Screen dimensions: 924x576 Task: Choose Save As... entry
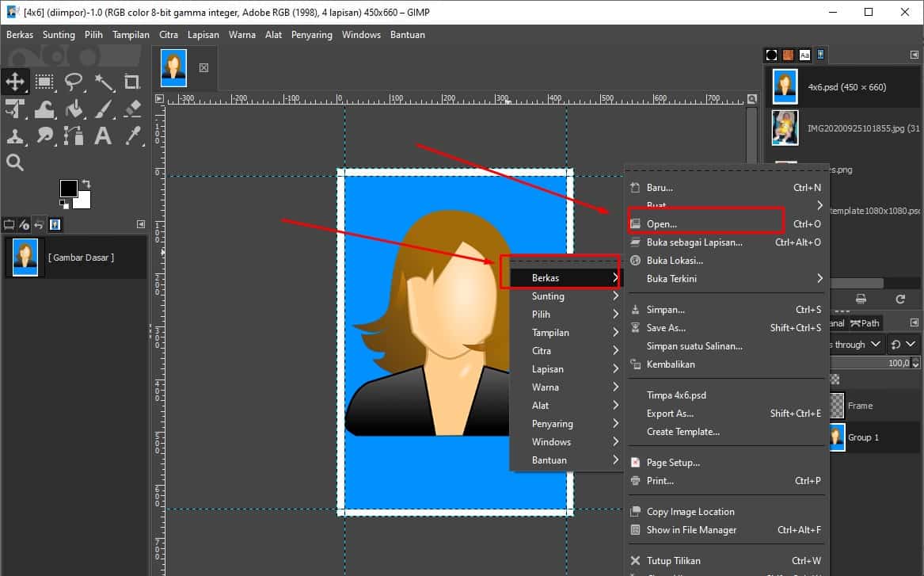point(726,328)
